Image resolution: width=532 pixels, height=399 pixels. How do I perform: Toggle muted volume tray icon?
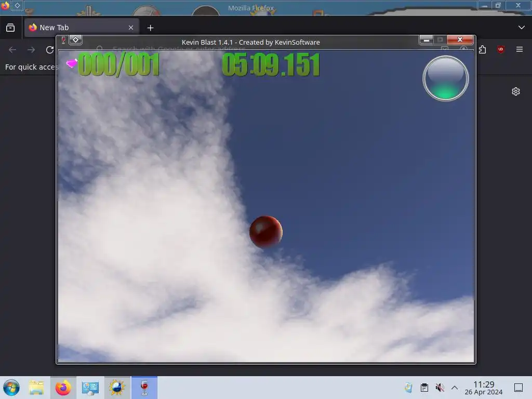(440, 388)
